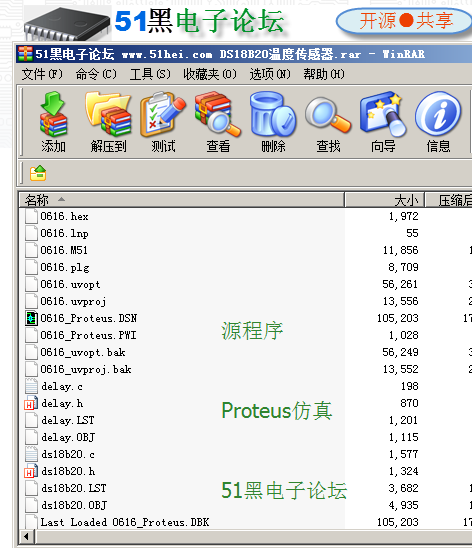472x548 pixels.
Task: Show archive Info (信息) toolbar icon
Action: 438,122
